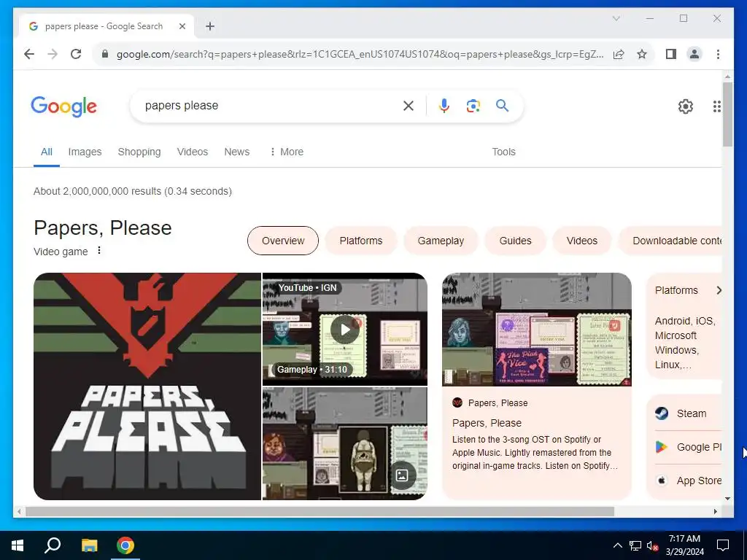View site information lock icon

105,54
